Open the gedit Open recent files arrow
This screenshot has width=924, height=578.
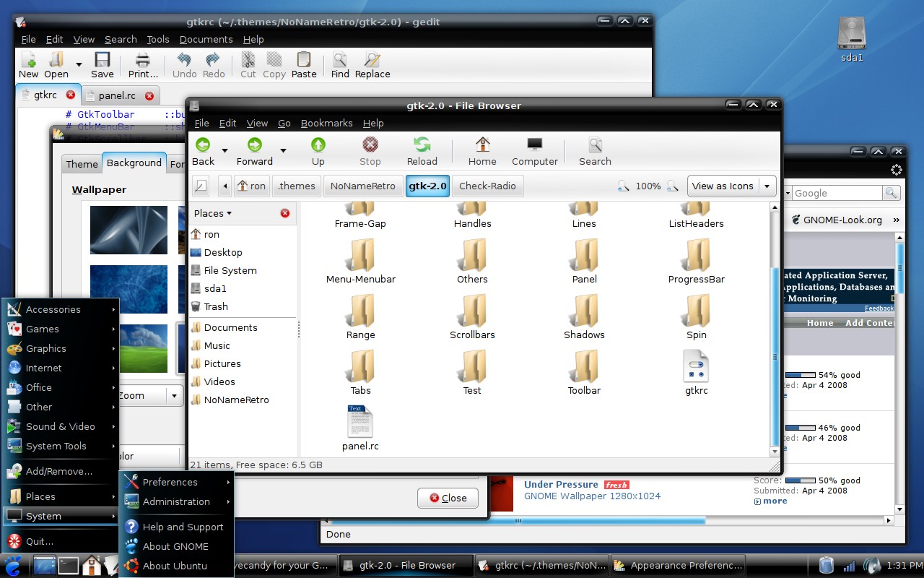(x=79, y=64)
